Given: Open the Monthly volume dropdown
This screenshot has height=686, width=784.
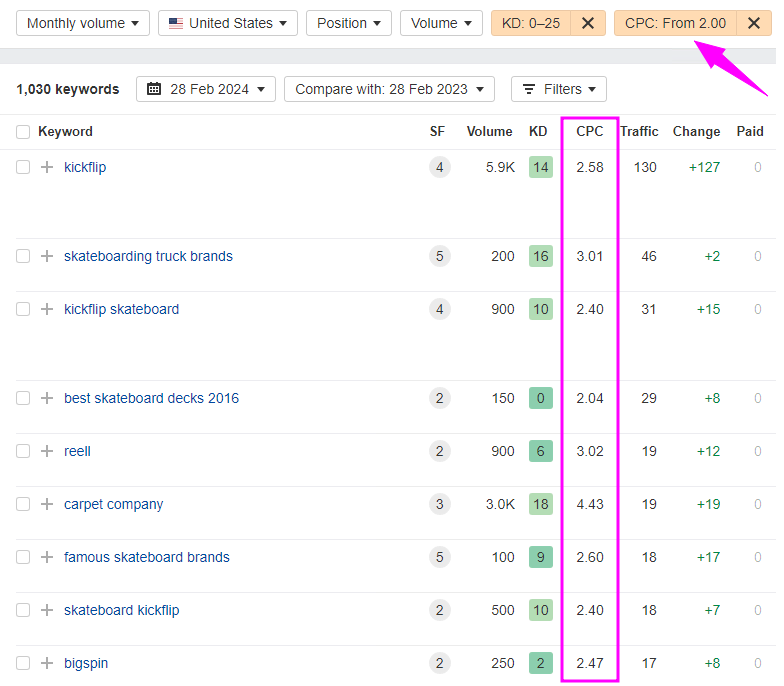Looking at the screenshot, I should [x=83, y=23].
